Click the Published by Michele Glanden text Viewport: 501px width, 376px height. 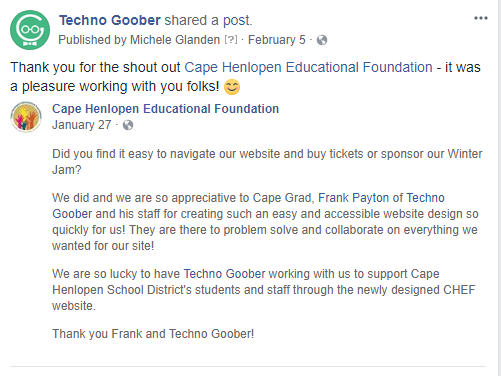pos(139,40)
